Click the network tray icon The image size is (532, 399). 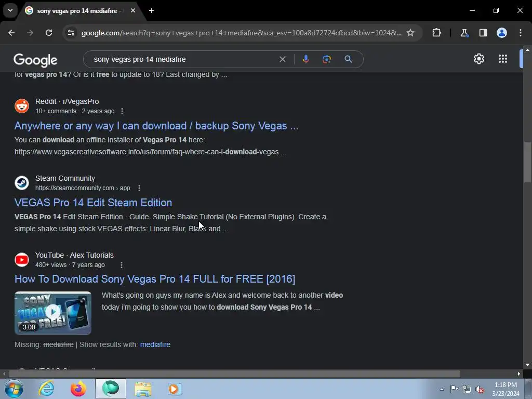[x=467, y=390]
